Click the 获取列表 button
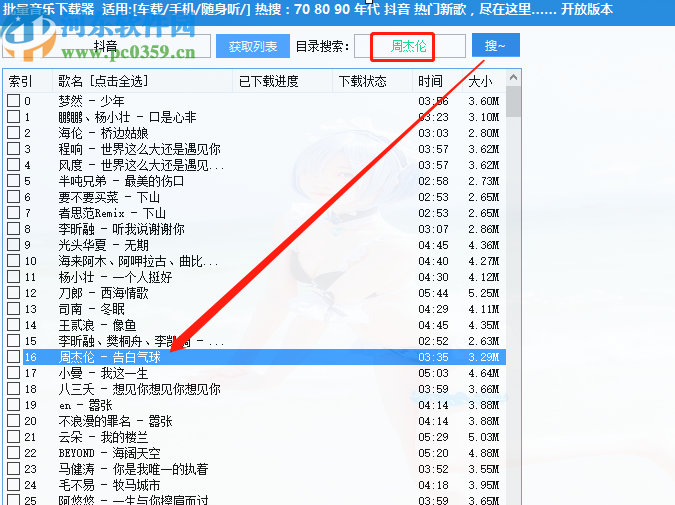The height and width of the screenshot is (505, 675). [253, 46]
